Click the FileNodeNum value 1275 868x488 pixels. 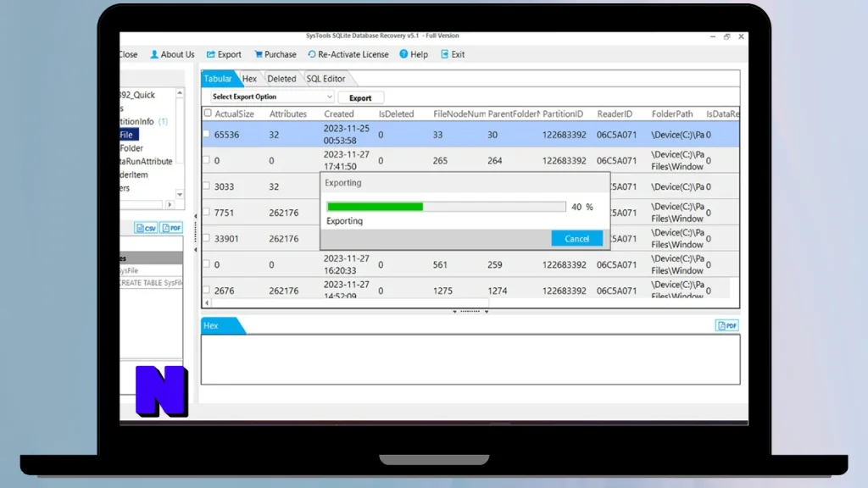(x=442, y=291)
